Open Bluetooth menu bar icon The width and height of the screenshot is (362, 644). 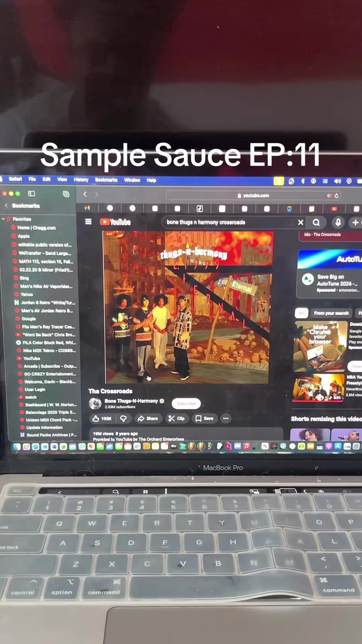click(303, 181)
